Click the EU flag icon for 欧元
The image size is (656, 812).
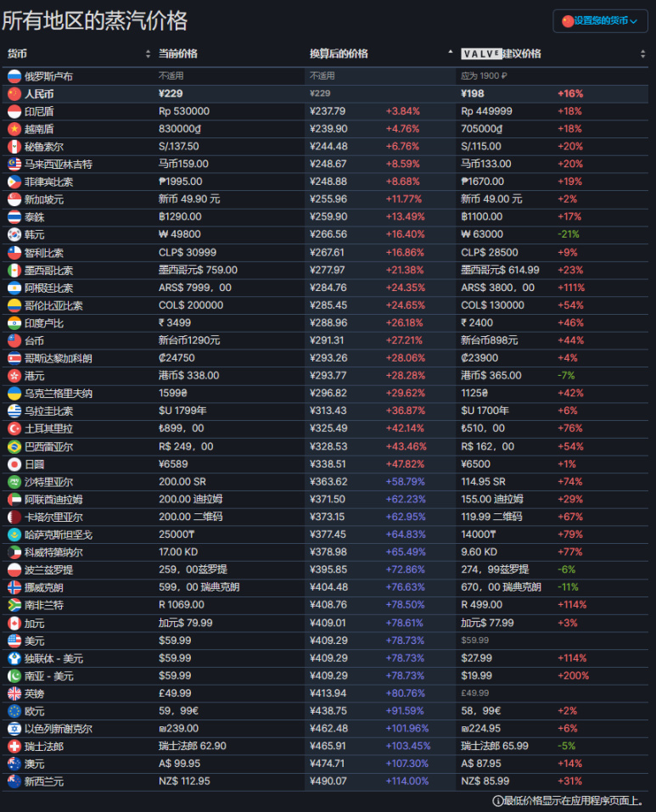click(x=14, y=712)
